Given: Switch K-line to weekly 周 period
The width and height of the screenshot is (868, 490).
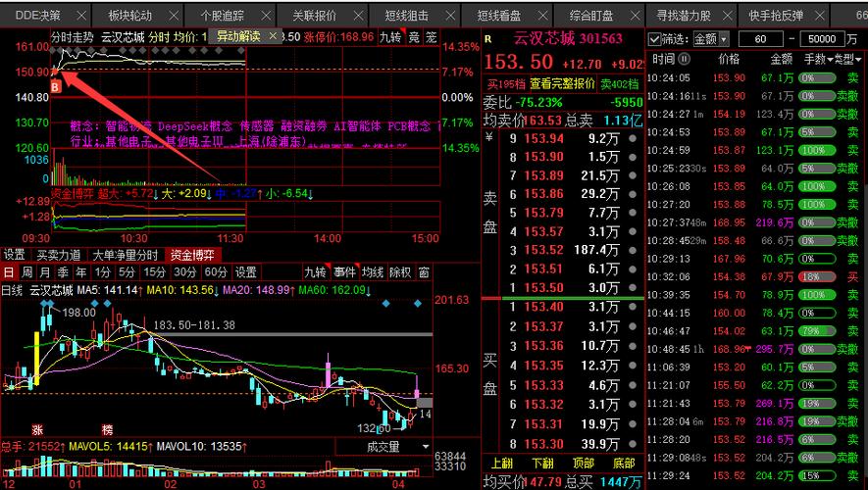Looking at the screenshot, I should coord(26,272).
